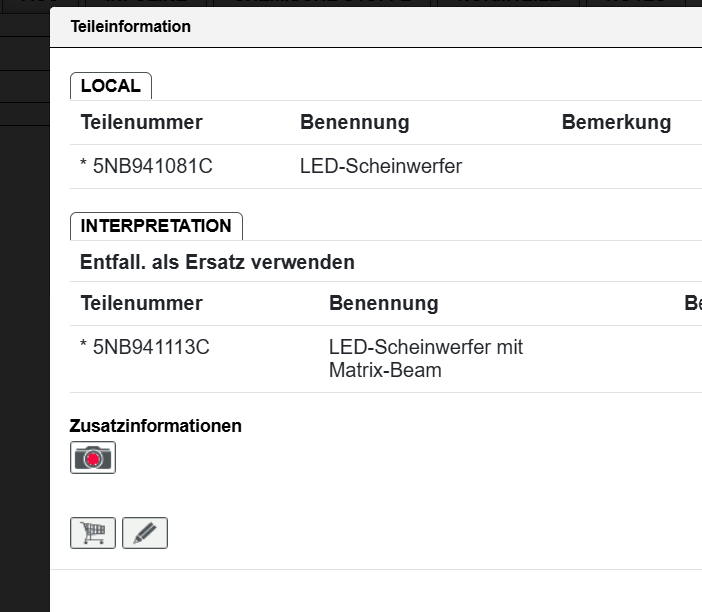Click the asterisk before 5NB941113C
Screen dimensions: 702x612
point(84,347)
